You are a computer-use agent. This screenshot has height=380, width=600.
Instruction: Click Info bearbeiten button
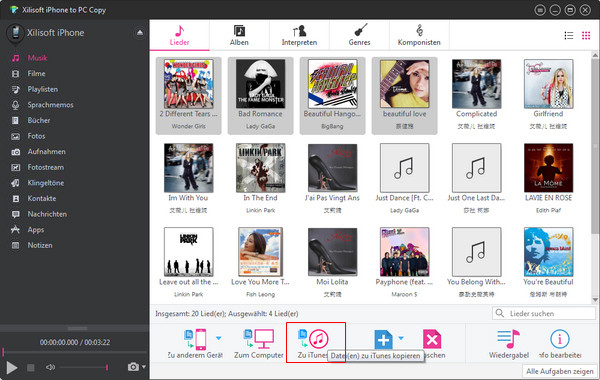tap(560, 344)
